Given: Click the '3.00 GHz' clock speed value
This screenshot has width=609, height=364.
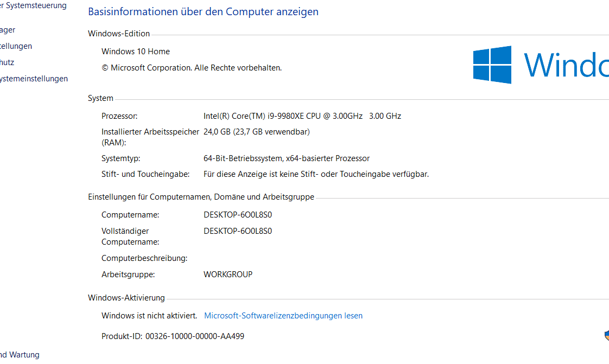Looking at the screenshot, I should 385,116.
